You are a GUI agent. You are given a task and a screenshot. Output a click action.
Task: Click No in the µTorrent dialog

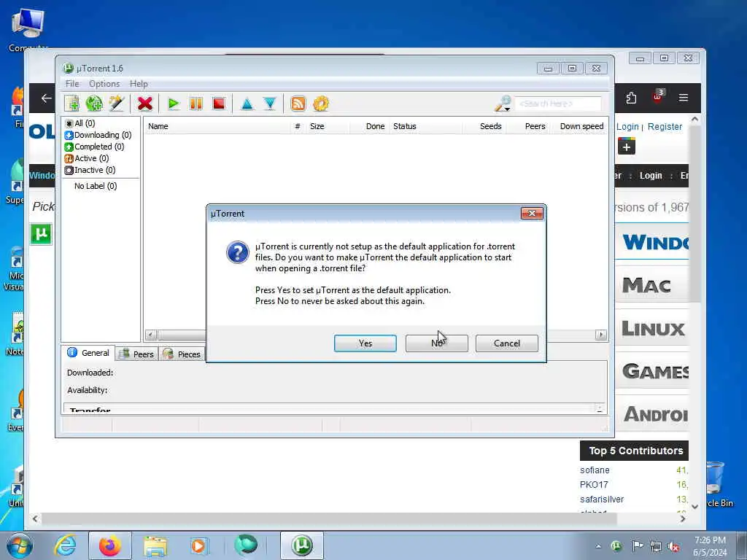point(436,343)
